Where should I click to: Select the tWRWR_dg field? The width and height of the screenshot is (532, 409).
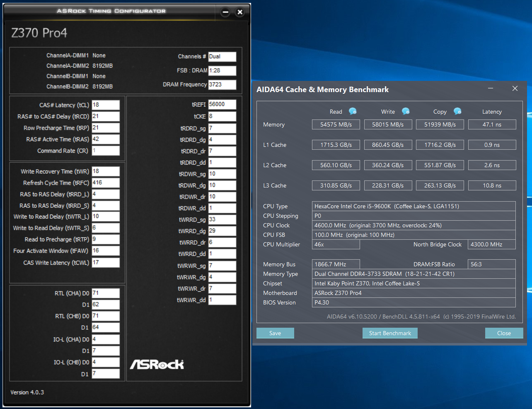pyautogui.click(x=222, y=277)
